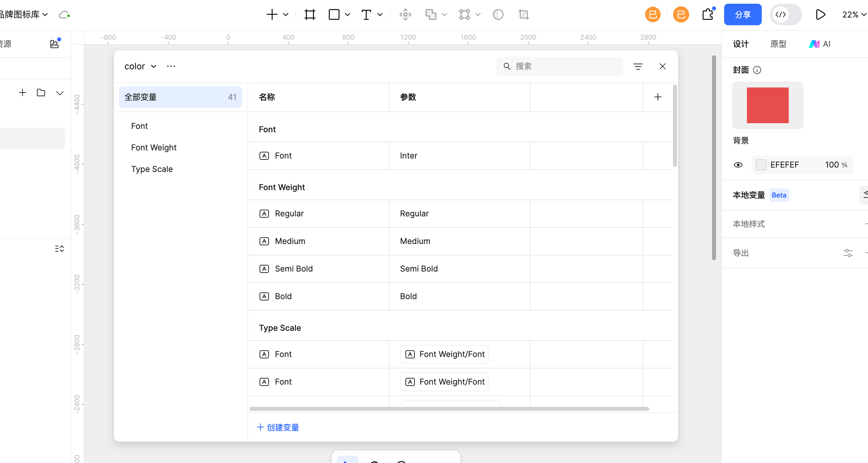Open the filter icon in variables panel
Viewport: 868px width, 463px height.
637,66
